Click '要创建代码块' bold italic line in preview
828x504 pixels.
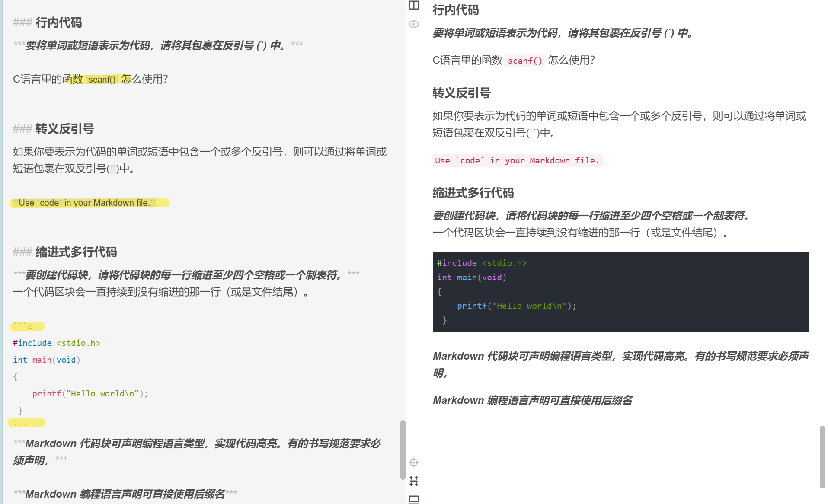point(591,216)
